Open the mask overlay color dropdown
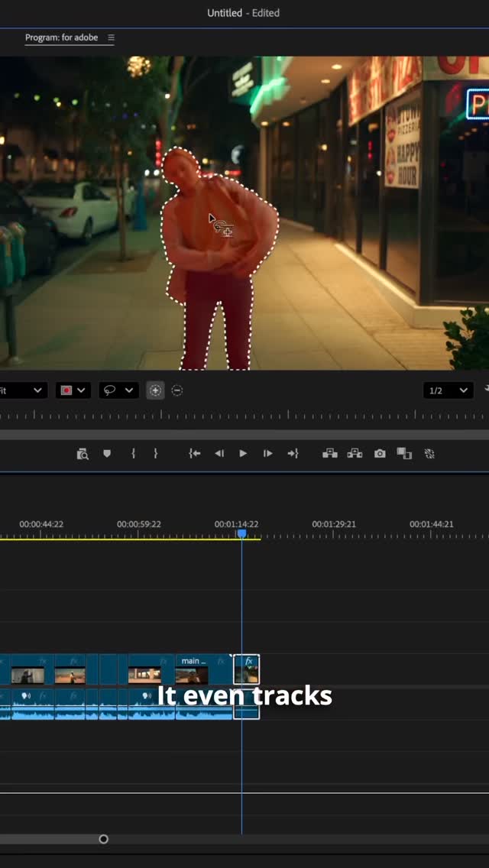The width and height of the screenshot is (489, 868). point(74,390)
